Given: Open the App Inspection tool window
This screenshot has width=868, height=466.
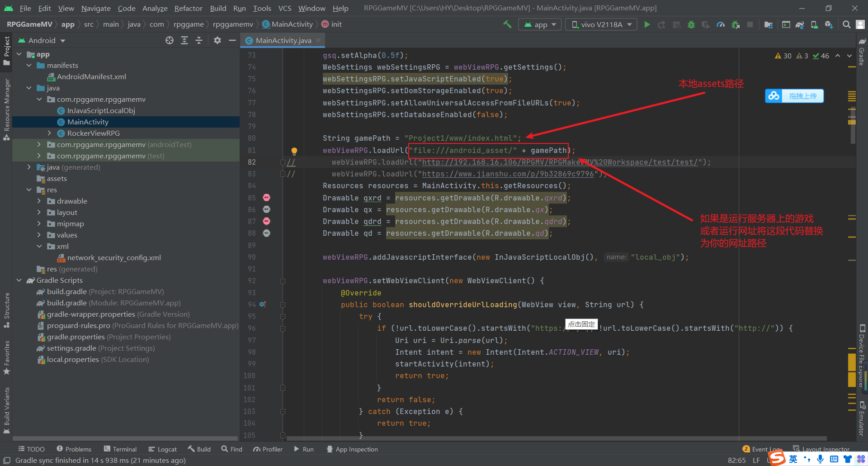Looking at the screenshot, I should 352,449.
